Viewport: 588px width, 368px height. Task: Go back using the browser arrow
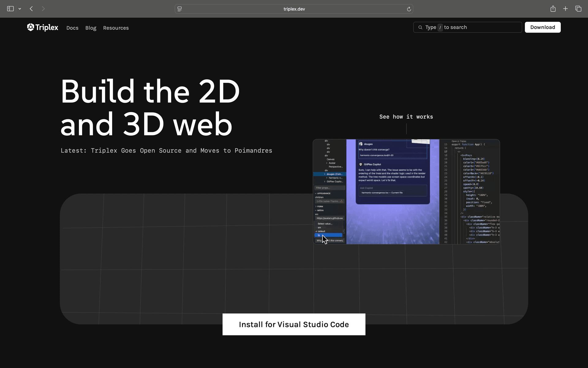point(31,9)
